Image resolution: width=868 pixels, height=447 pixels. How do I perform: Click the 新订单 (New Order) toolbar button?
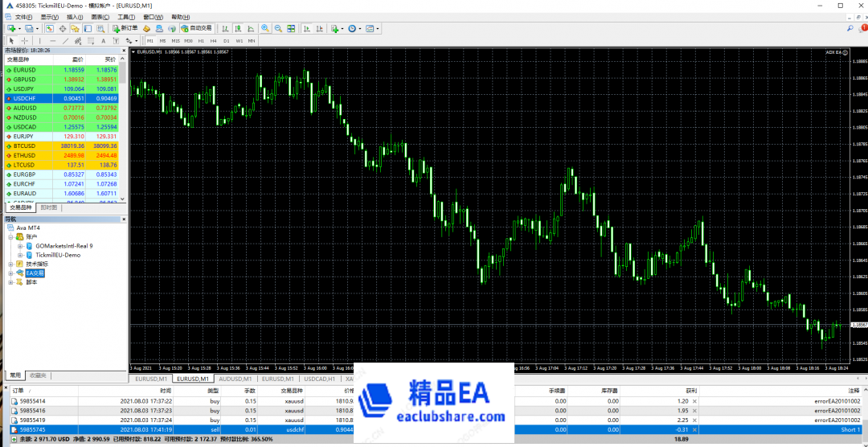pyautogui.click(x=125, y=28)
